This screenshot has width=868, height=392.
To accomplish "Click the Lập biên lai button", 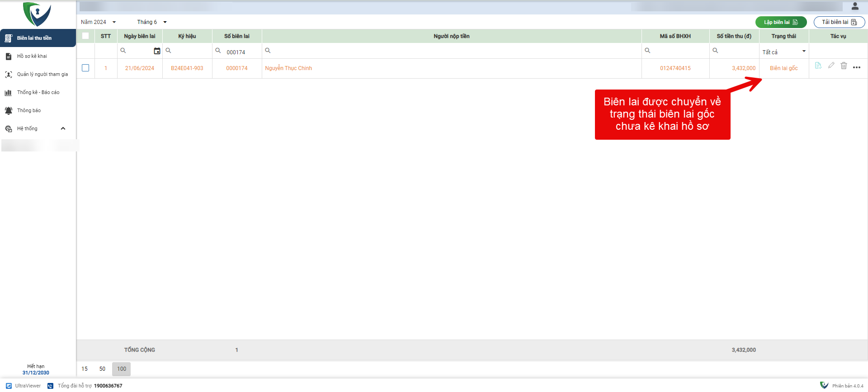I will 781,22.
